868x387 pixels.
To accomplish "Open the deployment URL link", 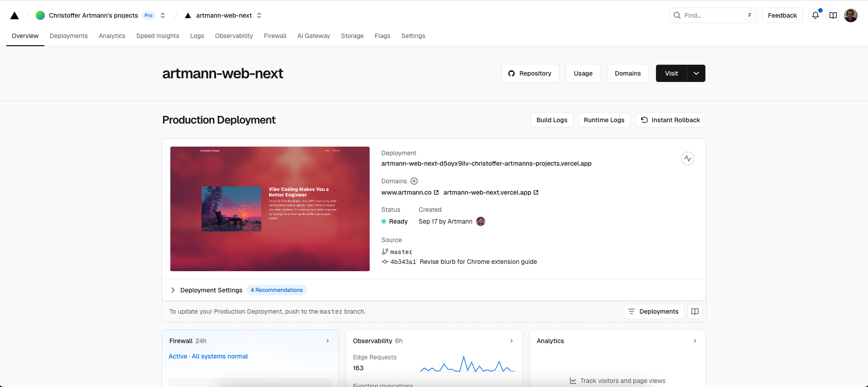I will [487, 163].
